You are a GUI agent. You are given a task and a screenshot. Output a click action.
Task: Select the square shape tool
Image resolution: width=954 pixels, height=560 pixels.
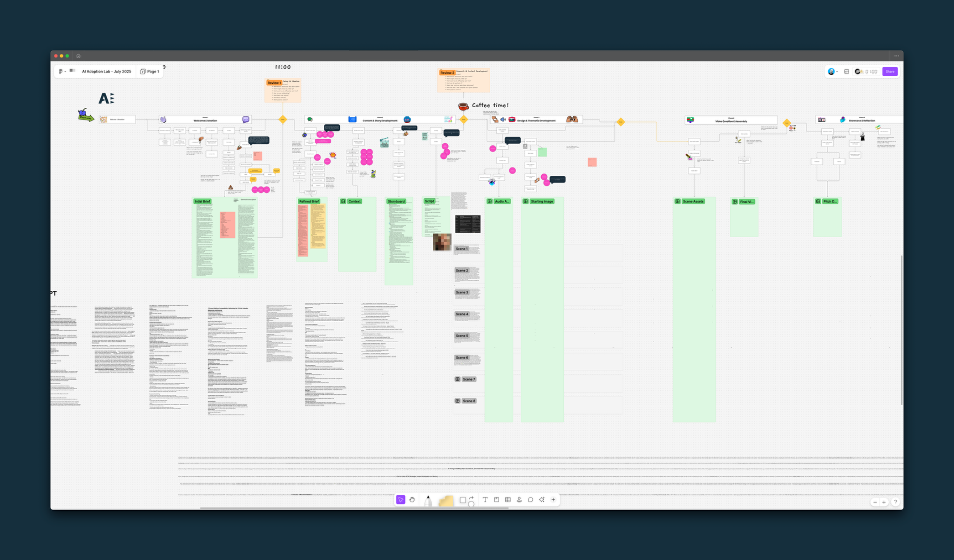coord(463,500)
